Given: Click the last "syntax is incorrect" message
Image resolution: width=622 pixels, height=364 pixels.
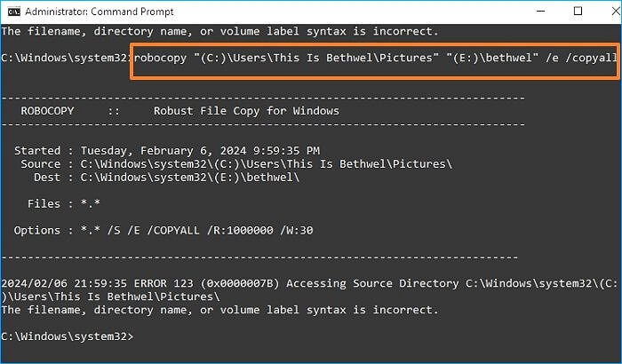Looking at the screenshot, I should click(x=219, y=311).
